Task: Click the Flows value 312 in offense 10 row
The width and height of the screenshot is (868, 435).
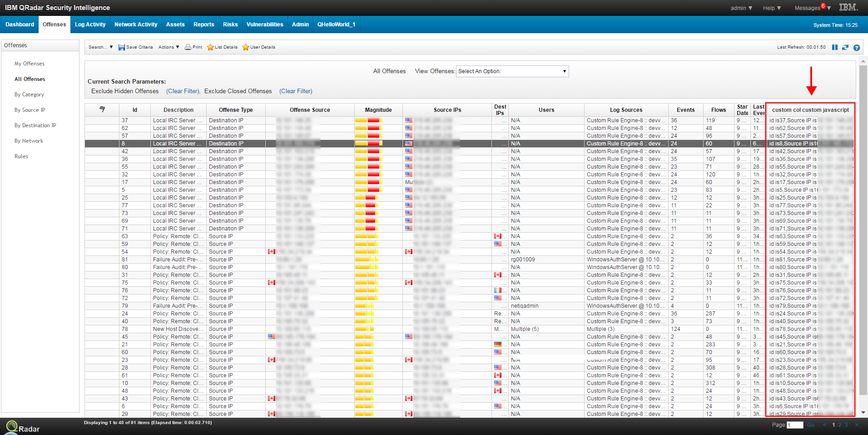Action: 710,383
